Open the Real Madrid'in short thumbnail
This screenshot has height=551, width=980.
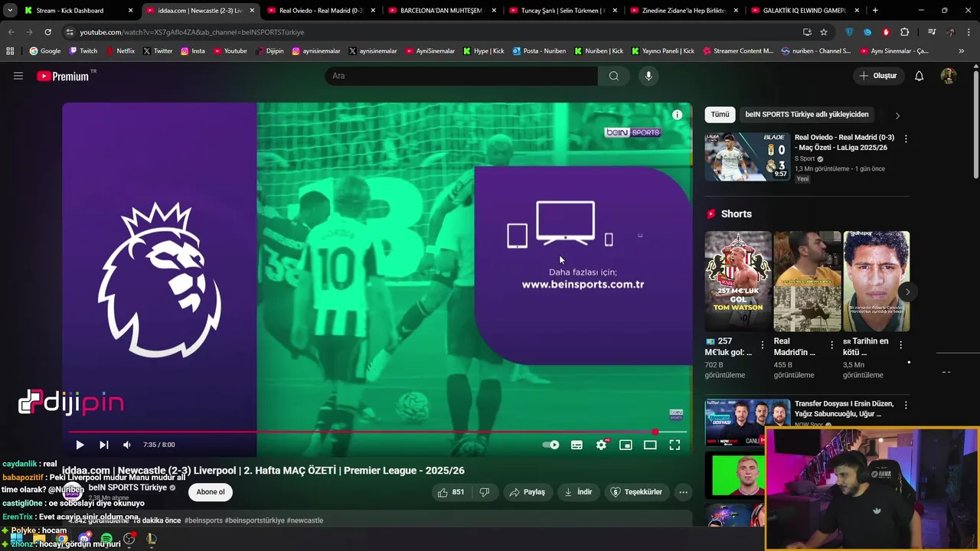coord(807,282)
